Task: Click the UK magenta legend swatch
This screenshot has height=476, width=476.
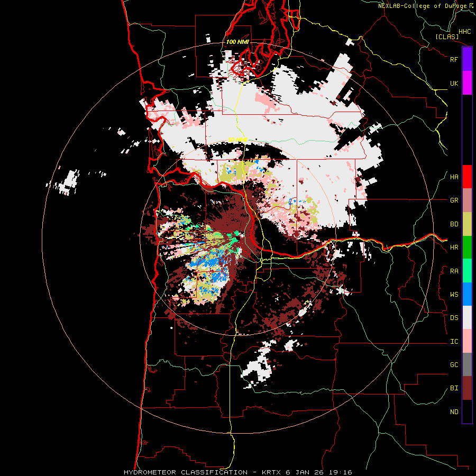Action: pyautogui.click(x=467, y=83)
